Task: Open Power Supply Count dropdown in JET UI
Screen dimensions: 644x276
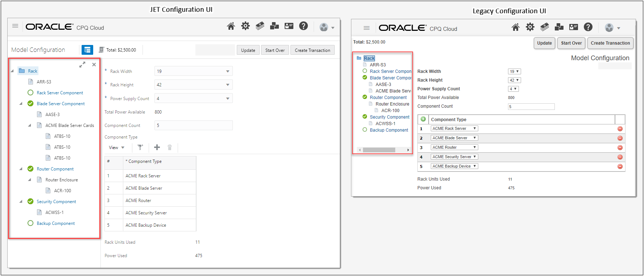Action: coord(194,98)
